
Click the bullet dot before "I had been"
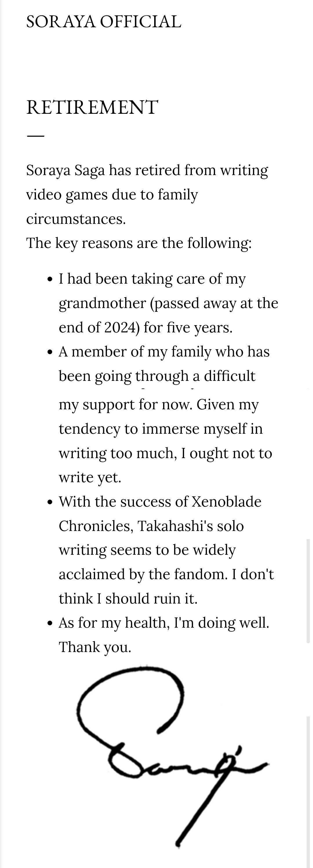pos(50,279)
